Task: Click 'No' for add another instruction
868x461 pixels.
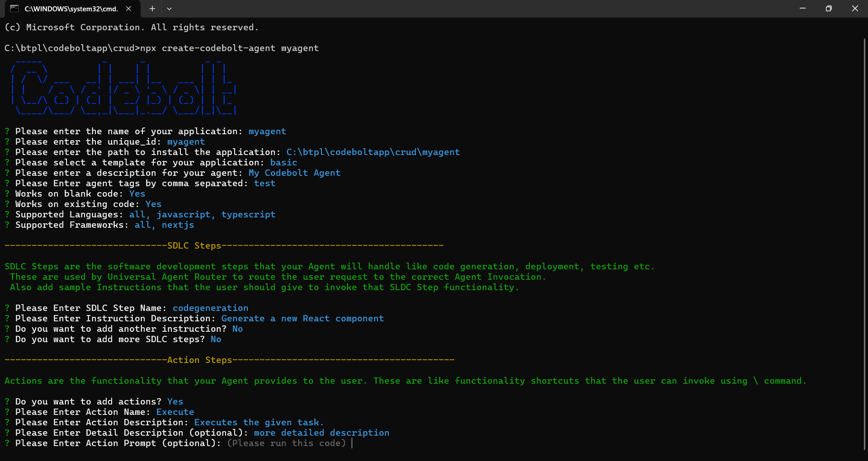Action: click(x=237, y=329)
